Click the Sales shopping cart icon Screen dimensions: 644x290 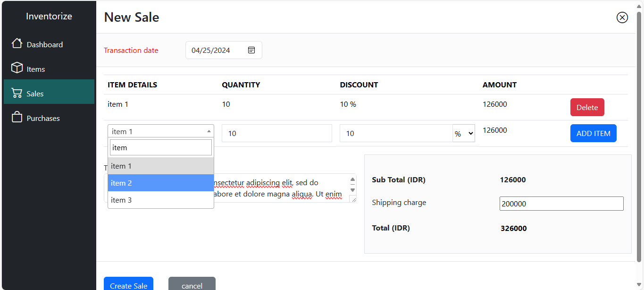[17, 93]
